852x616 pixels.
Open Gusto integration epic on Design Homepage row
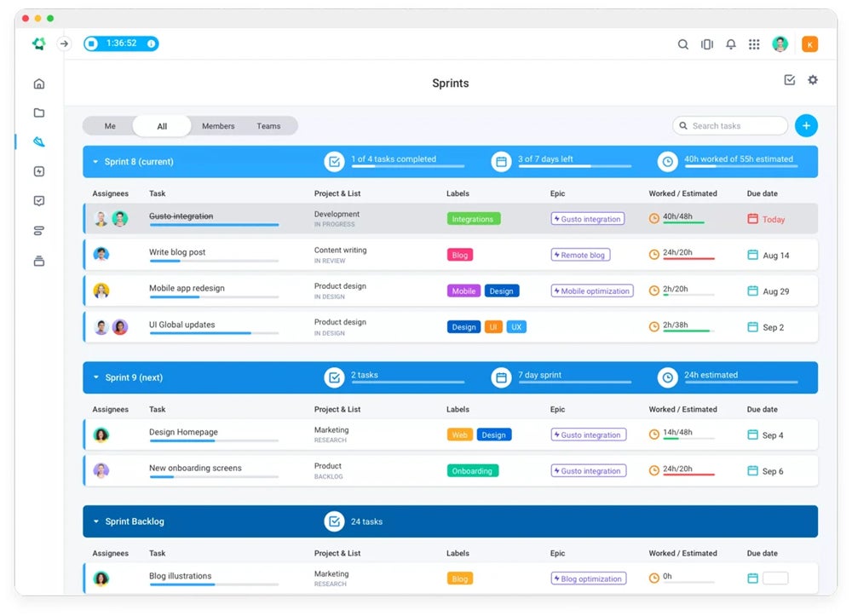(x=589, y=435)
